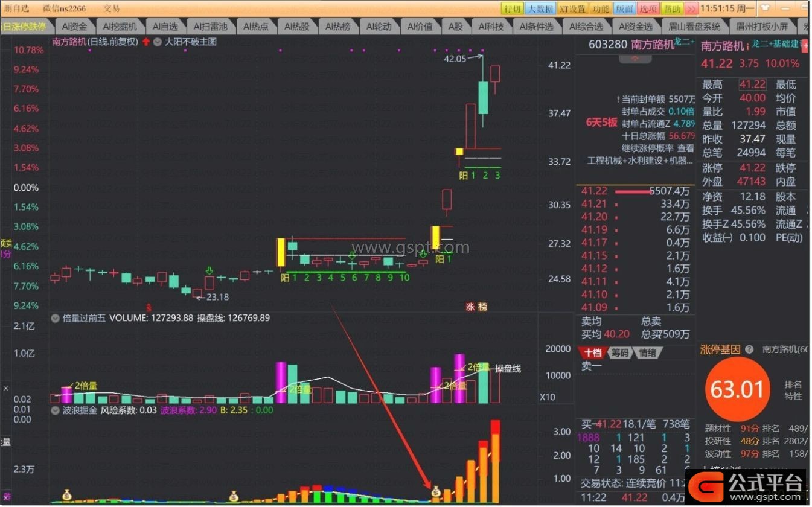Expand the 大阳不破主图 indicator dropdown
812x507 pixels.
coord(158,42)
